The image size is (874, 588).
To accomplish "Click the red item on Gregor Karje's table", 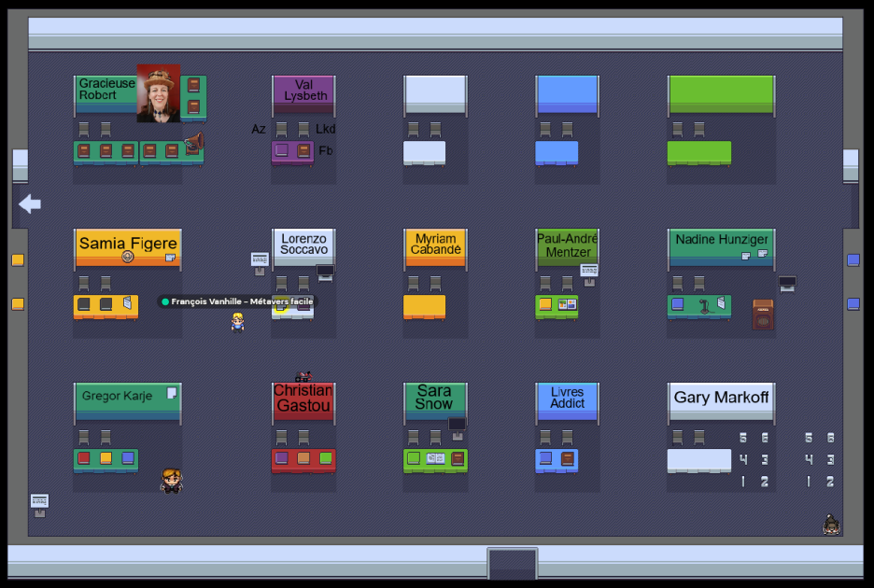I will tap(84, 458).
